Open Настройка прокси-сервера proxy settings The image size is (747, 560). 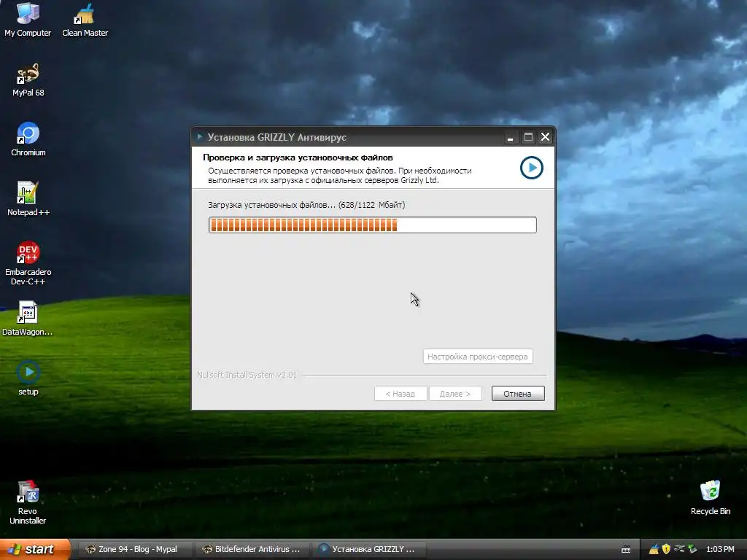point(478,356)
